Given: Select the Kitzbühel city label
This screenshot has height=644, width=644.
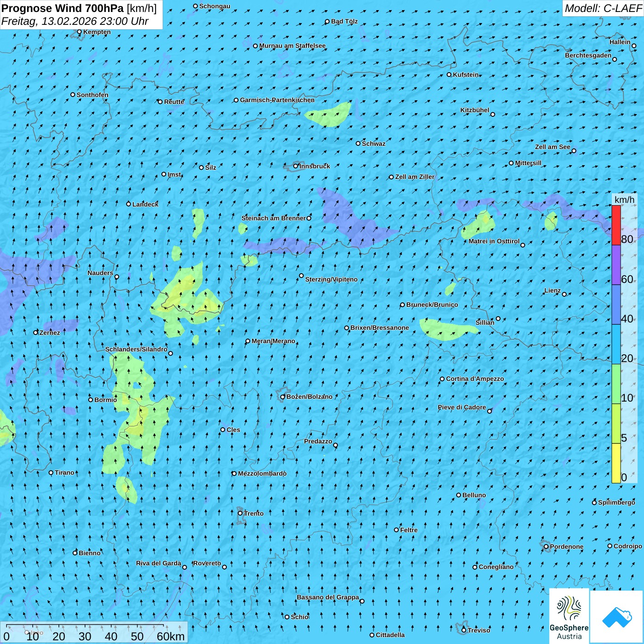Looking at the screenshot, I should pos(475,110).
